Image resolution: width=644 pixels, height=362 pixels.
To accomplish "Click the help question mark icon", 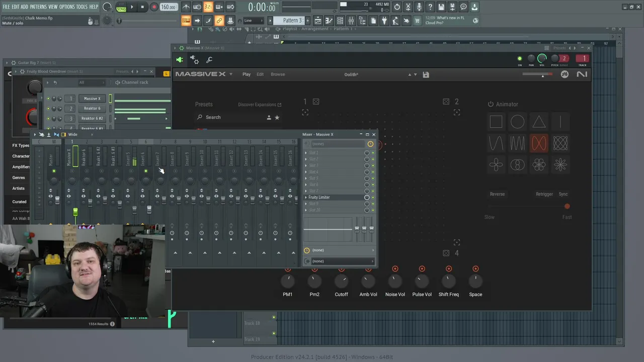I will pyautogui.click(x=430, y=7).
